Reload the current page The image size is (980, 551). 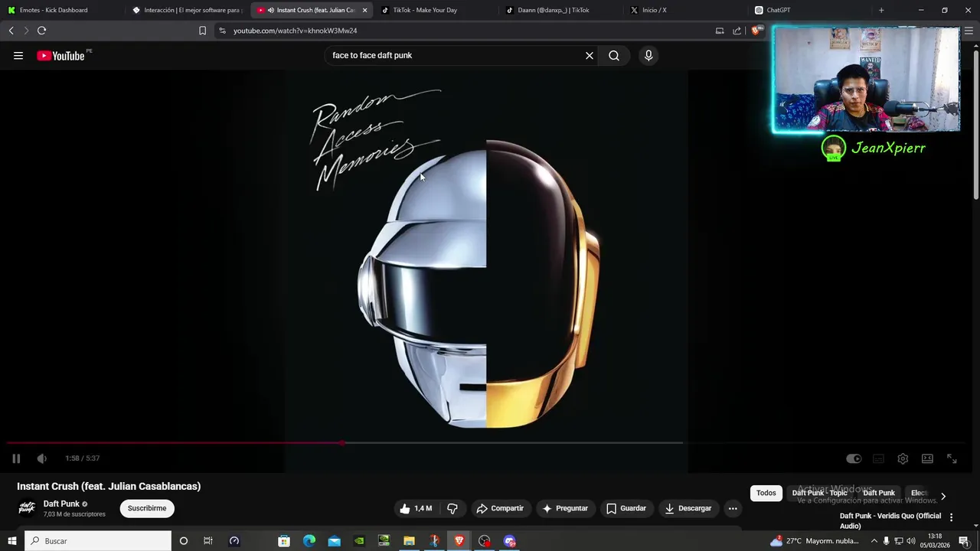coord(41,31)
